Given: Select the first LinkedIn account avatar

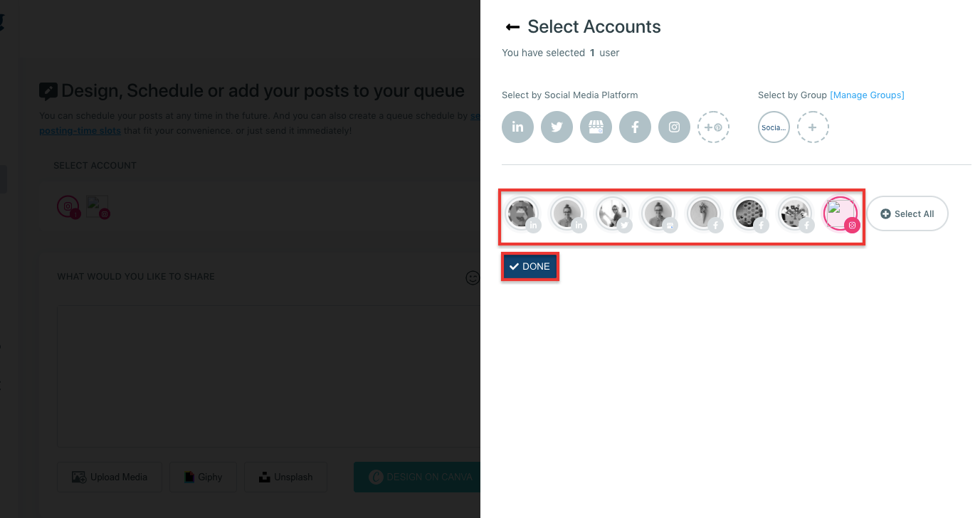Looking at the screenshot, I should click(522, 213).
